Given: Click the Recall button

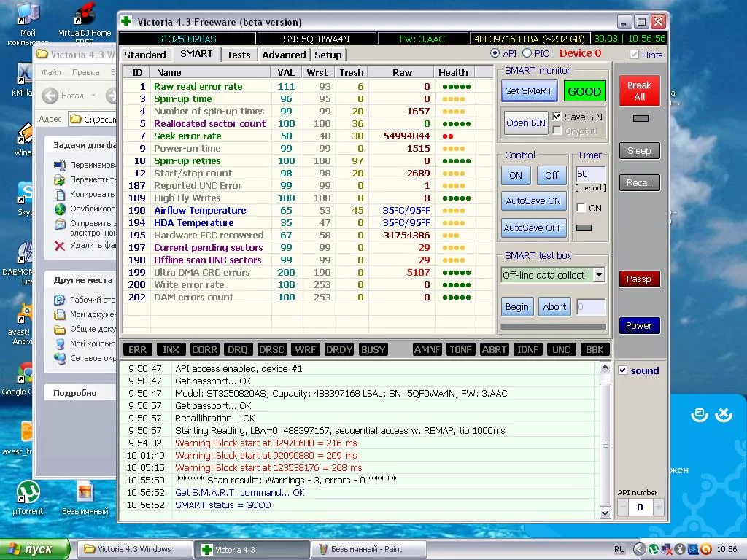Looking at the screenshot, I should 639,183.
